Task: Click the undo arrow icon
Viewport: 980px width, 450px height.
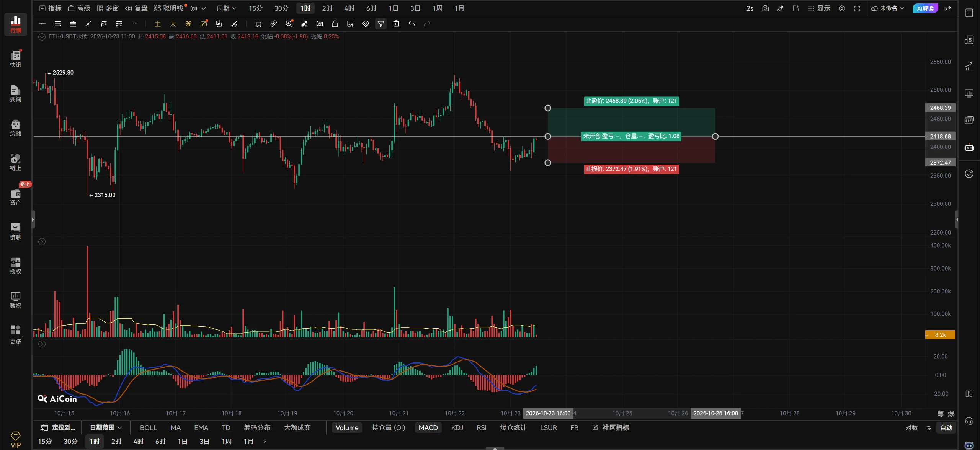Action: (x=412, y=24)
